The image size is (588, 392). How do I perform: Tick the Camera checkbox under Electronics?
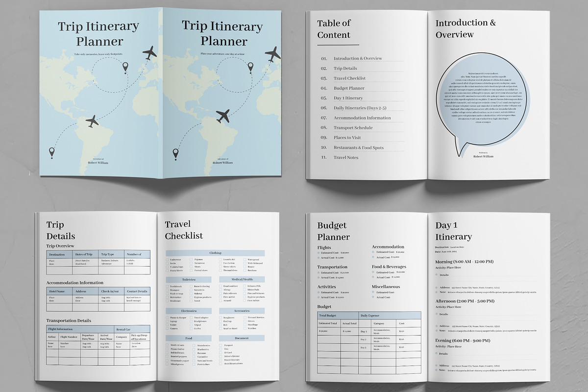tap(167, 329)
